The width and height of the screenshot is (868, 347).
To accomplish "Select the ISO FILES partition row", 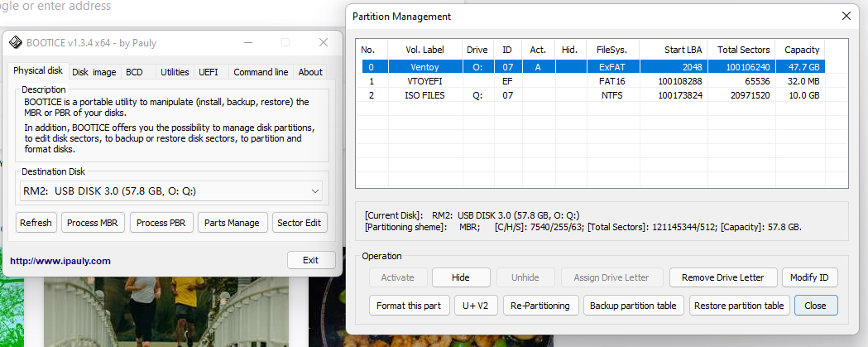I will [593, 94].
